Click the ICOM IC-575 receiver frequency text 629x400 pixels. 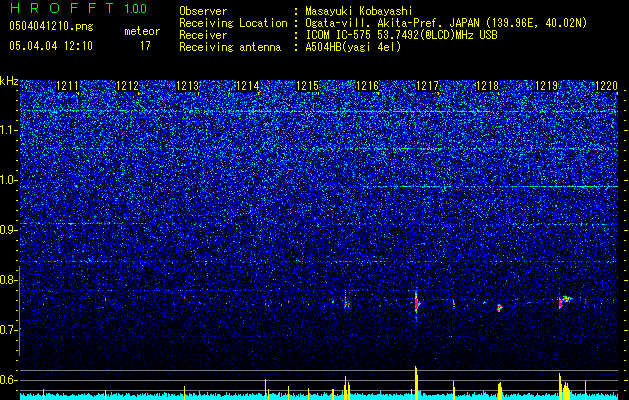tap(401, 35)
